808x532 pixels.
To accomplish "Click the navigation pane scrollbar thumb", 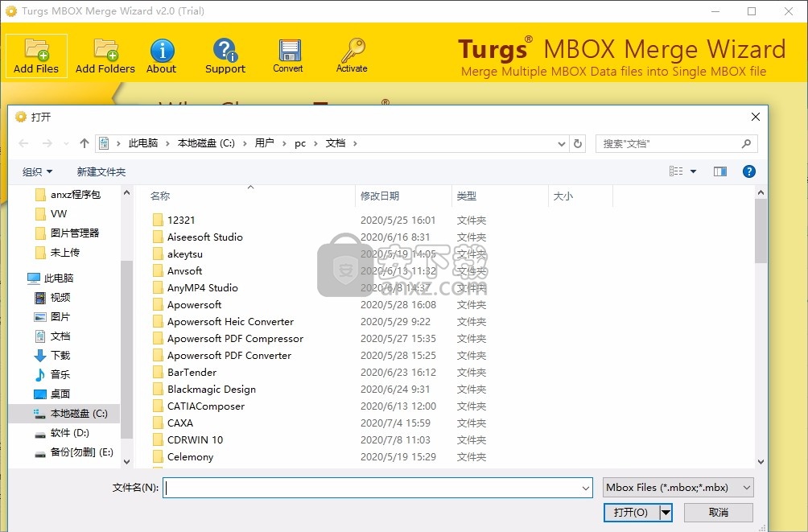I will [126, 349].
